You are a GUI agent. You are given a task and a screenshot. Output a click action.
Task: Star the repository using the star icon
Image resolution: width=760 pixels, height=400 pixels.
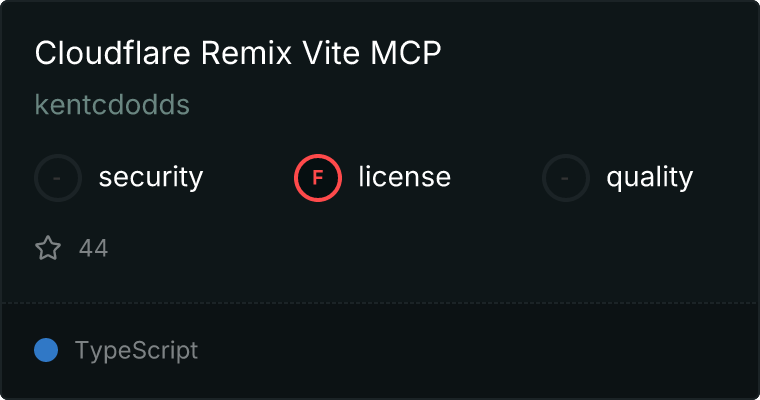(x=48, y=248)
